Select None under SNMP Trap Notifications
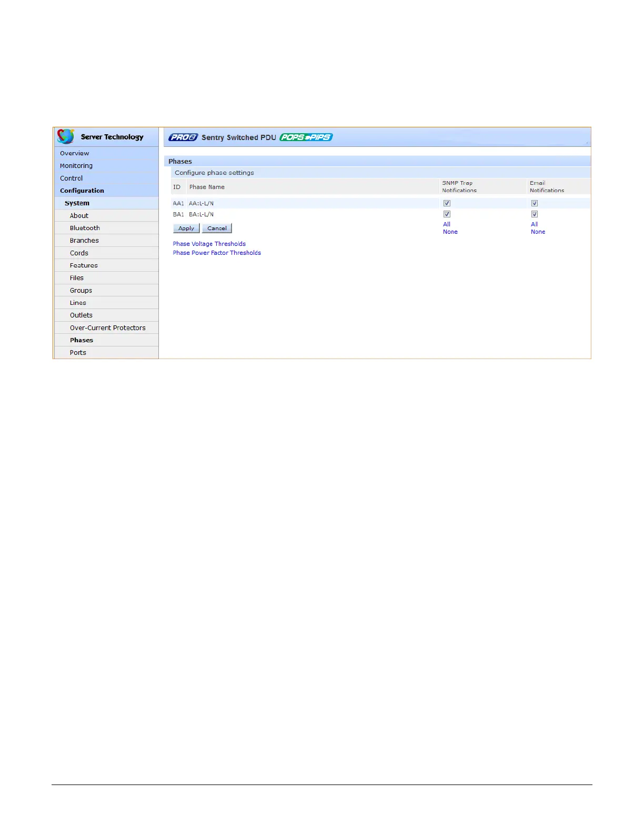The height and width of the screenshot is (834, 644). click(450, 232)
